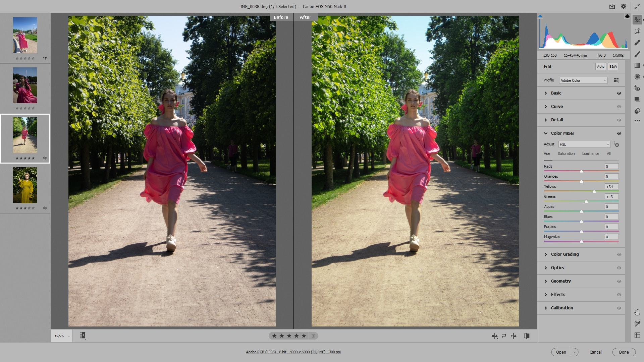This screenshot has height=362, width=644.
Task: Open preferences gear icon
Action: pos(624,6)
